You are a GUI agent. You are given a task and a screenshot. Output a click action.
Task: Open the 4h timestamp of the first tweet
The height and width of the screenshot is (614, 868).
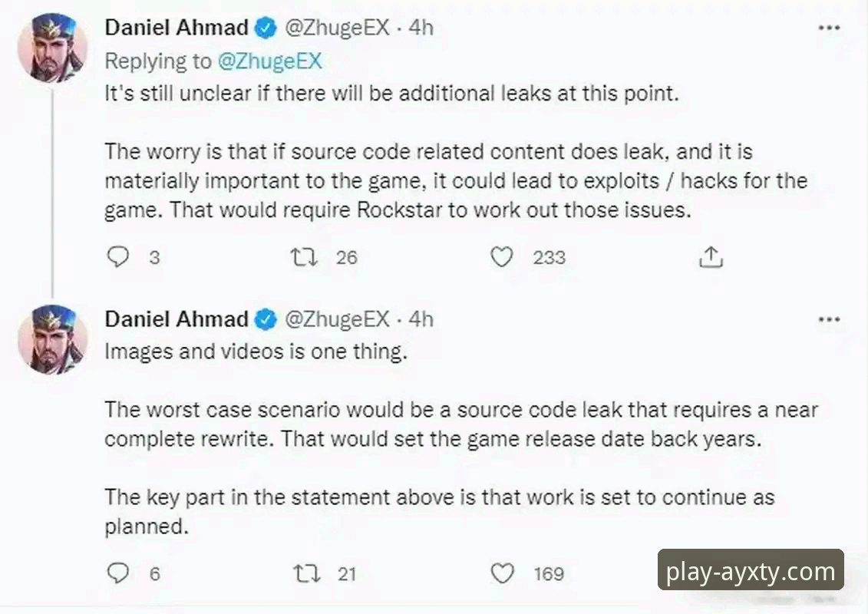421,28
